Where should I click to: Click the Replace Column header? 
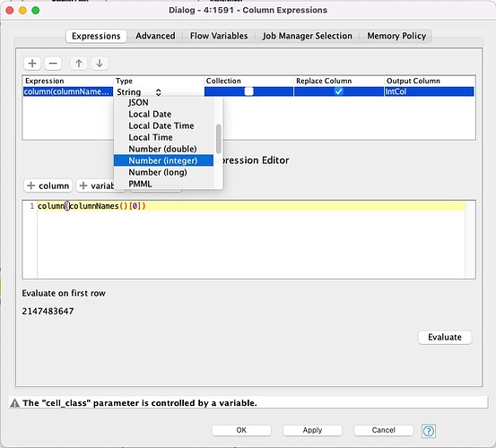[x=339, y=81]
